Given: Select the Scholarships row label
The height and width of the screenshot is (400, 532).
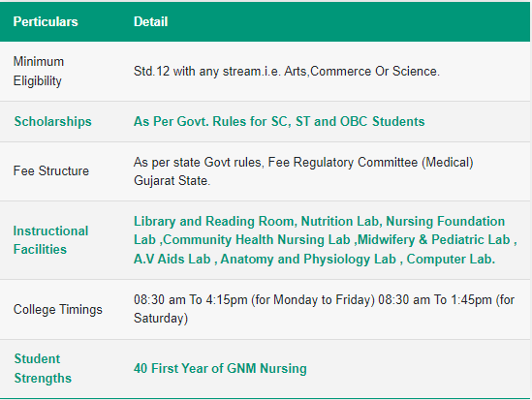Looking at the screenshot, I should 53,121.
